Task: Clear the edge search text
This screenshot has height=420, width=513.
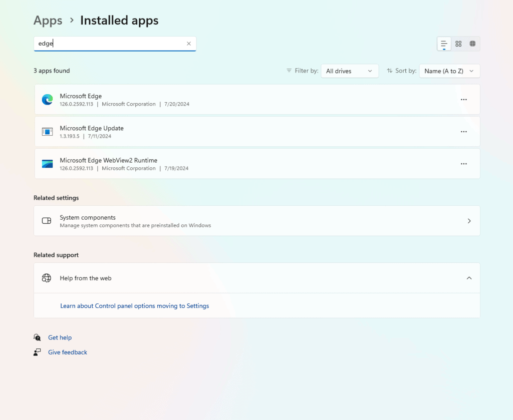Action: [189, 44]
